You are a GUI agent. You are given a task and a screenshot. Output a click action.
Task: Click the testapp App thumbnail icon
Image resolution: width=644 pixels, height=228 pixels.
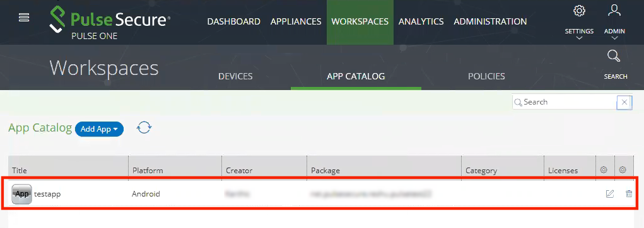pos(22,194)
